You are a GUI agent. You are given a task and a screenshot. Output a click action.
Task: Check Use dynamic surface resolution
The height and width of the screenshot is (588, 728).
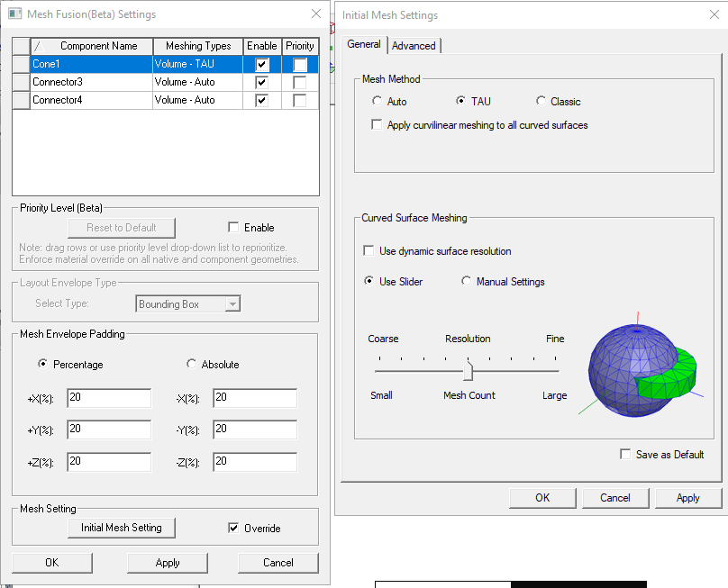369,250
